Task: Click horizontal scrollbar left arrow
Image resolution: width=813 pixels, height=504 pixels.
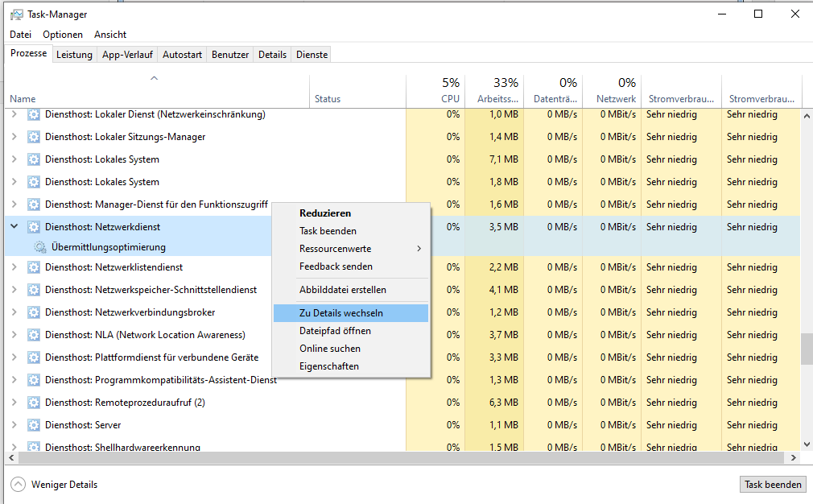Action: 11,458
